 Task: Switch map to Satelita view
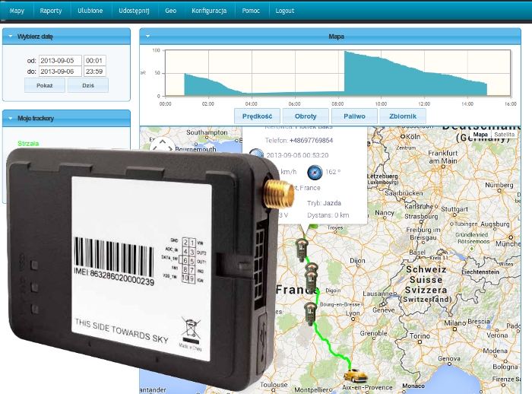(x=504, y=135)
